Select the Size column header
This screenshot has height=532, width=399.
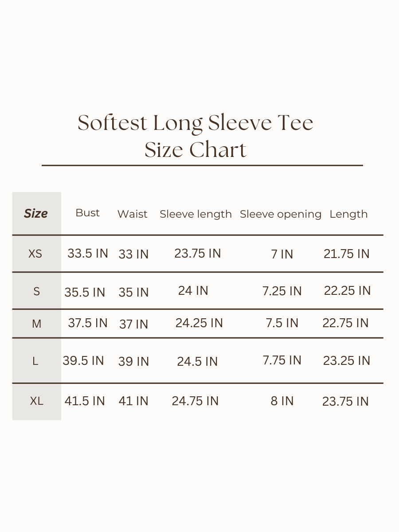(36, 213)
